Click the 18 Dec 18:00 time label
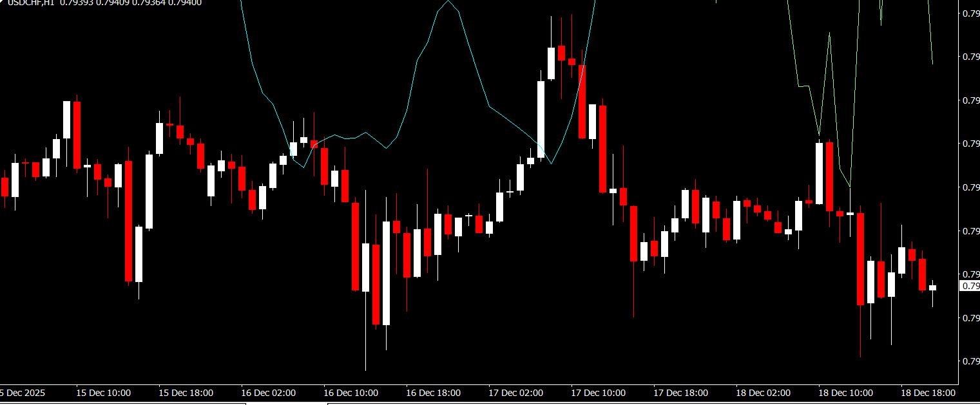The width and height of the screenshot is (980, 405). 928,393
